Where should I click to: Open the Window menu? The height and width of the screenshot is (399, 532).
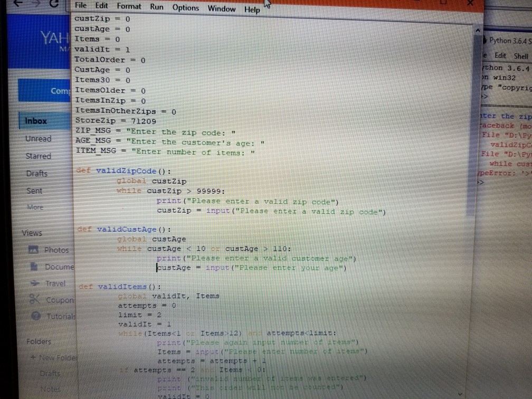(x=221, y=8)
